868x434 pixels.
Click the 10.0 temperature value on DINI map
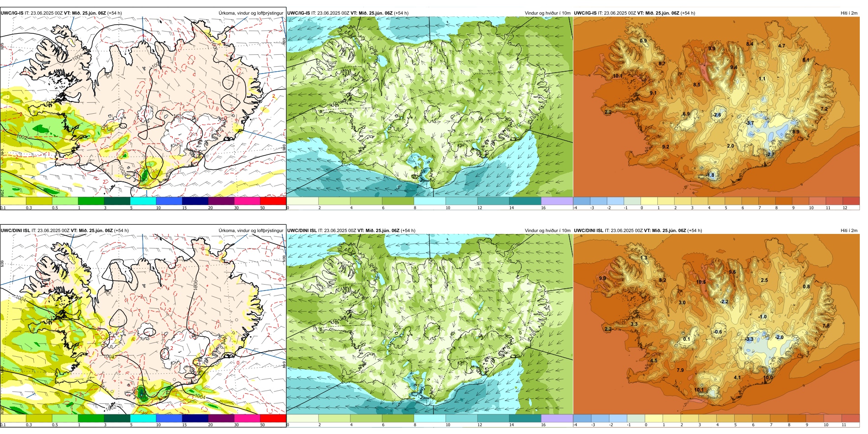pyautogui.click(x=768, y=378)
